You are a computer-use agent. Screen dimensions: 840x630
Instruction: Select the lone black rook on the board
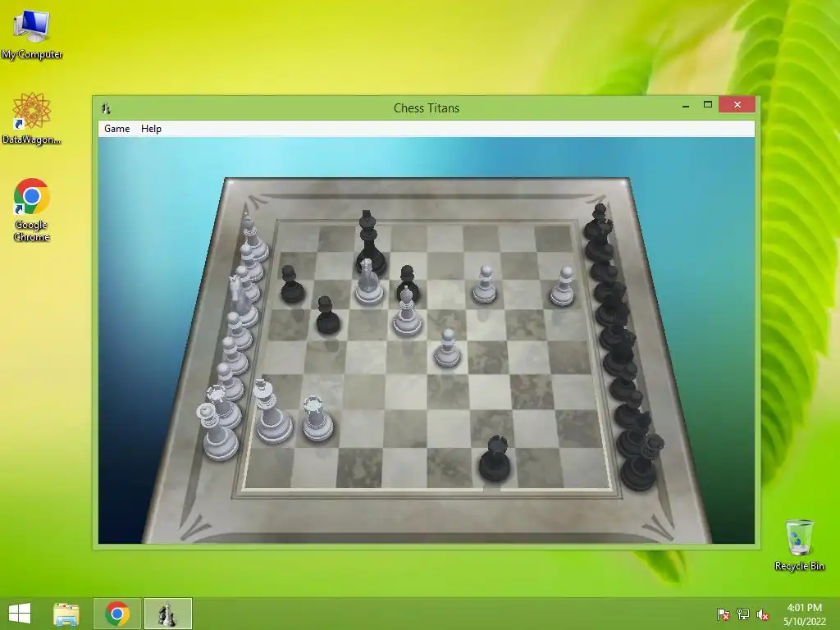click(494, 458)
